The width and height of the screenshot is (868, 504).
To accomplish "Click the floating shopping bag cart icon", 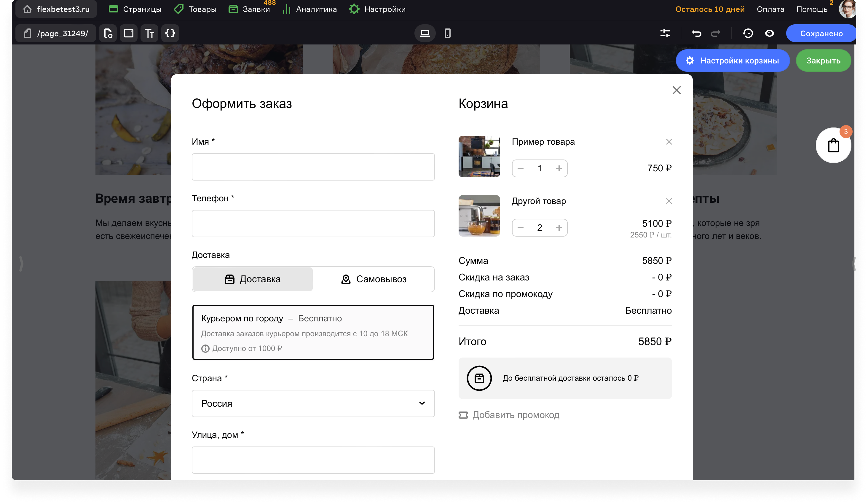I will 834,145.
